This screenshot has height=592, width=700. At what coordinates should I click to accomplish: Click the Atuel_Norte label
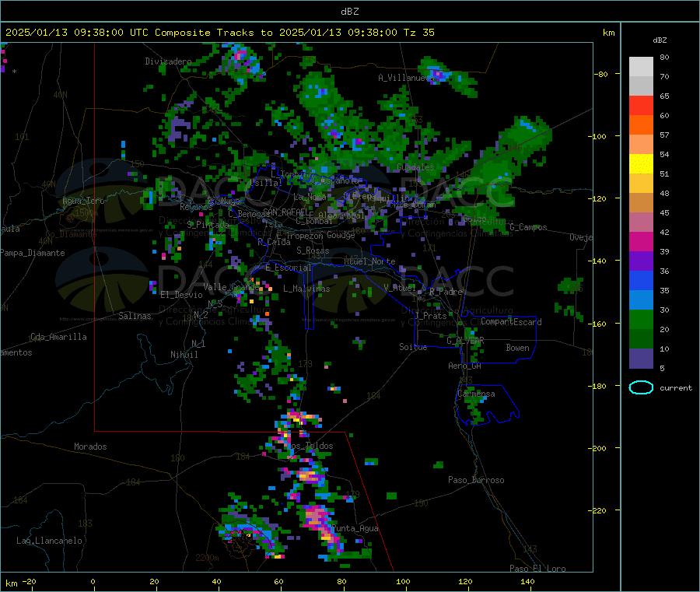pyautogui.click(x=369, y=261)
